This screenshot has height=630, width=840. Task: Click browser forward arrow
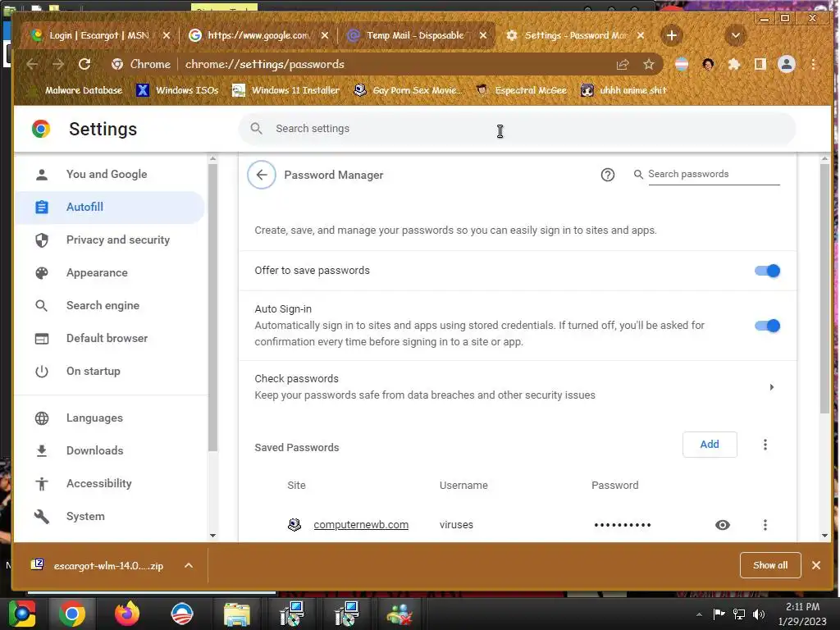coord(58,64)
